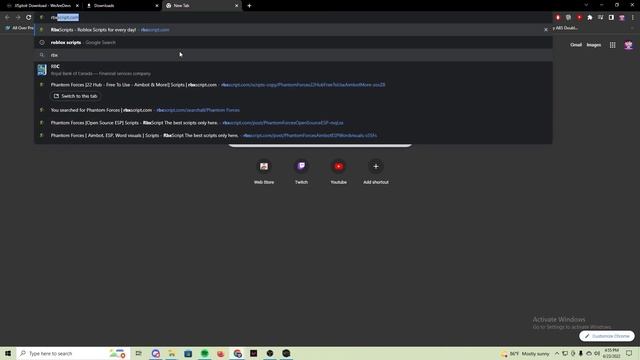Screen dimensions: 640x360
Task: Open the notification center icon
Action: coord(629,353)
